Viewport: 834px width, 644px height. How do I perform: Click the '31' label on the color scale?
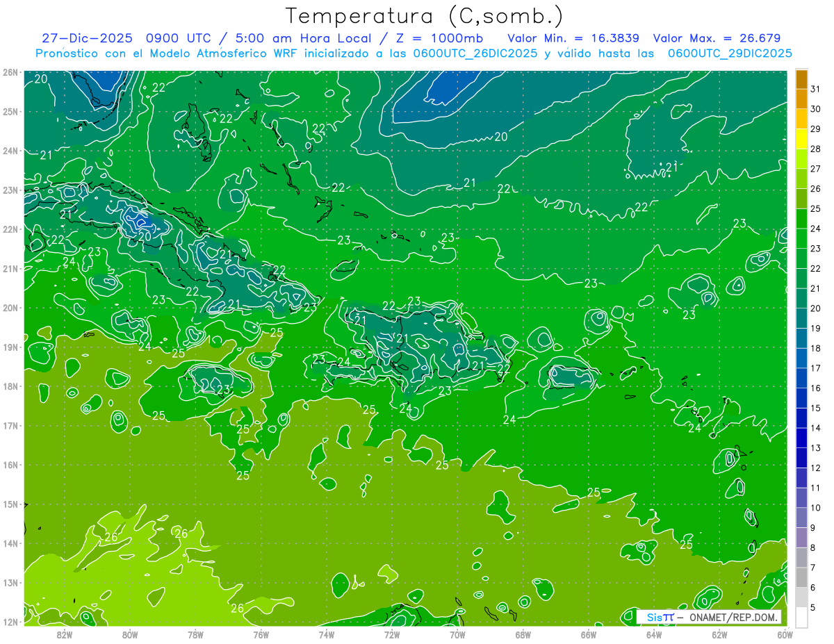pos(816,89)
